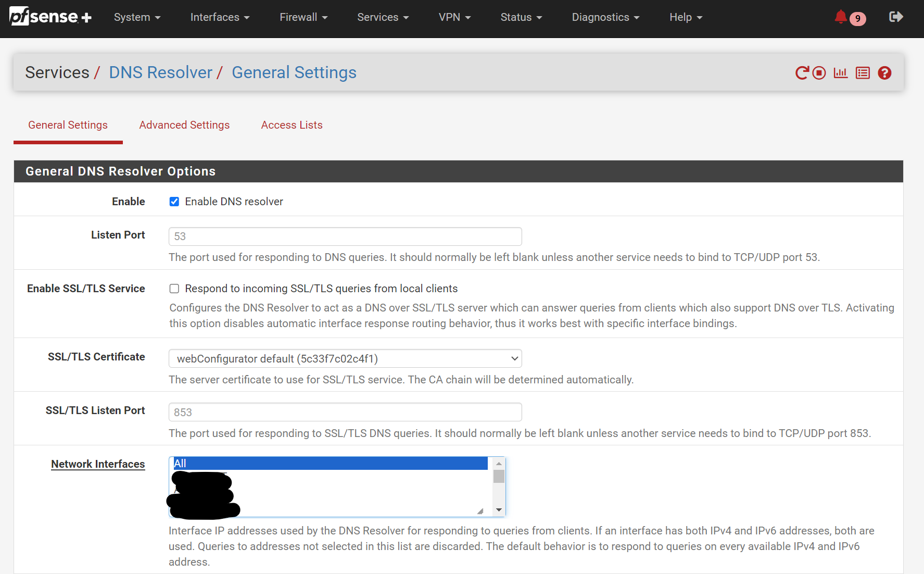The width and height of the screenshot is (924, 574).
Task: Expand the Diagnostics menu
Action: tap(605, 17)
